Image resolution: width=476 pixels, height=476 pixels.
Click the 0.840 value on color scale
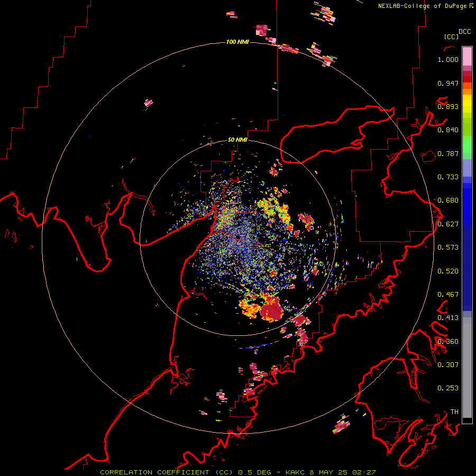(x=448, y=130)
